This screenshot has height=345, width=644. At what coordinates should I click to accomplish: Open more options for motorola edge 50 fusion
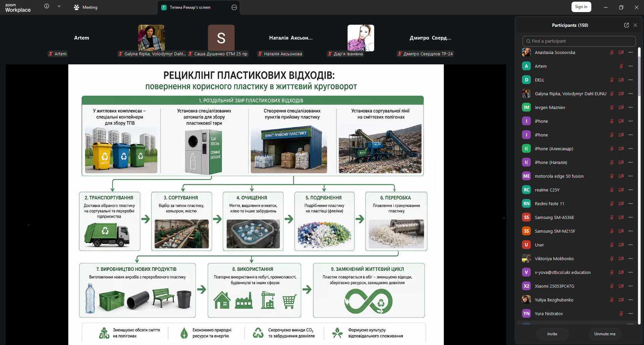pyautogui.click(x=631, y=176)
